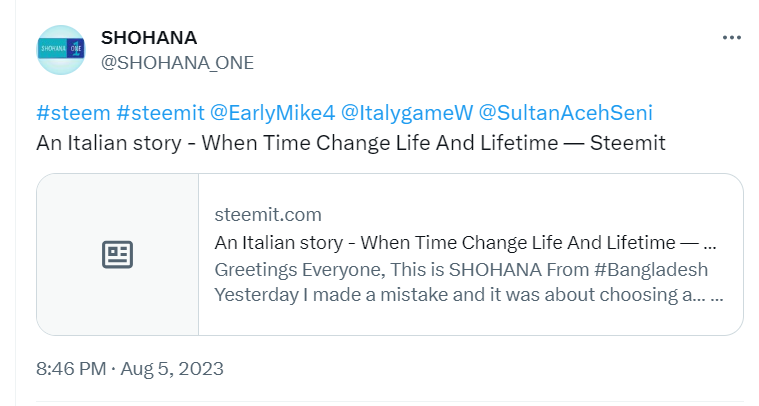The image size is (759, 406).
Task: Open the link card title 'An Italian story'
Action: 465,242
